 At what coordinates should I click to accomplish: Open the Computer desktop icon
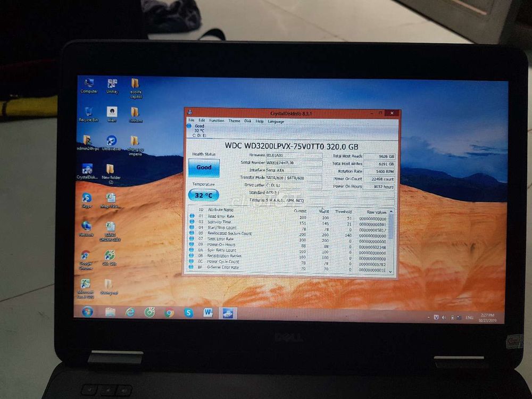pyautogui.click(x=89, y=86)
